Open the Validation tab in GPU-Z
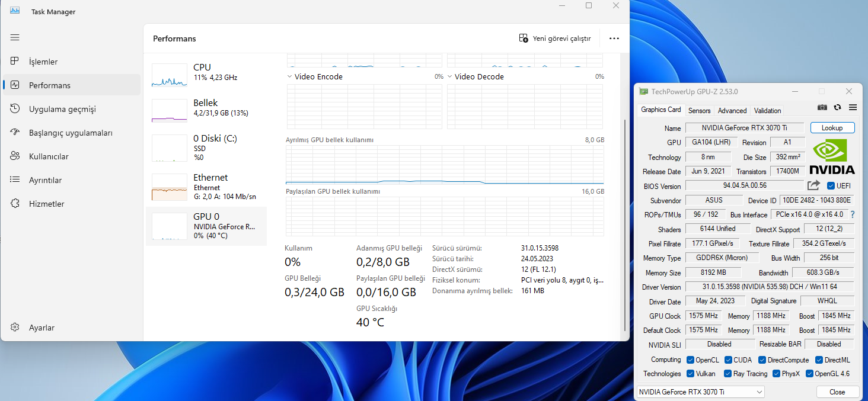The image size is (868, 401). coord(767,111)
